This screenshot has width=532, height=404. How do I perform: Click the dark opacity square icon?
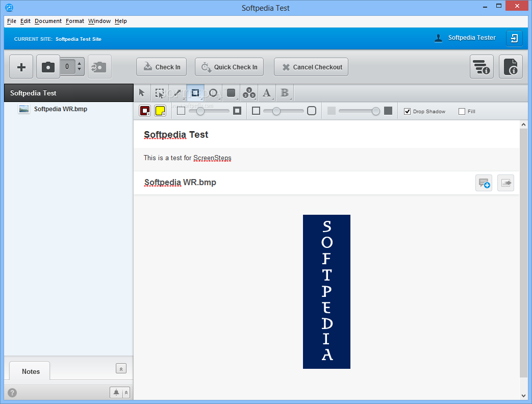coord(388,111)
